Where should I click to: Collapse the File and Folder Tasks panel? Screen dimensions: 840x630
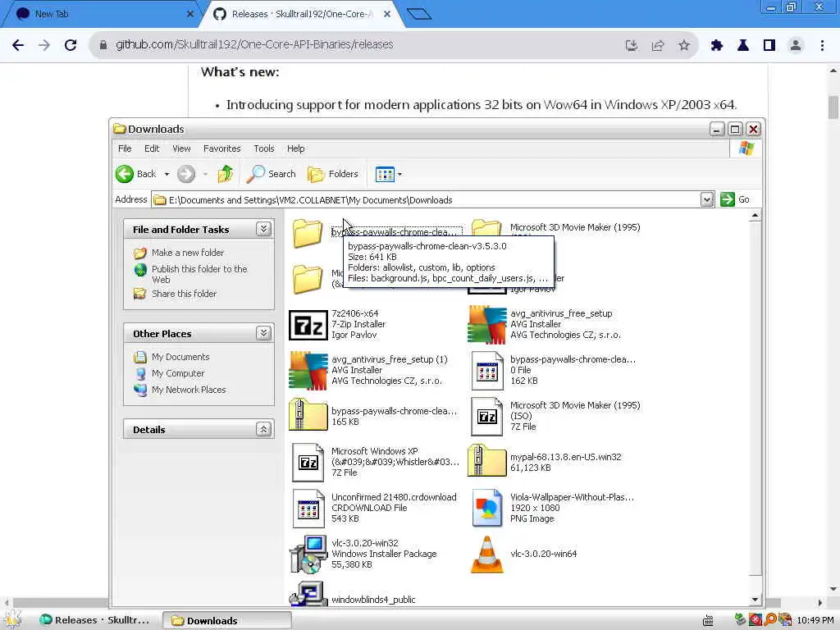point(263,229)
